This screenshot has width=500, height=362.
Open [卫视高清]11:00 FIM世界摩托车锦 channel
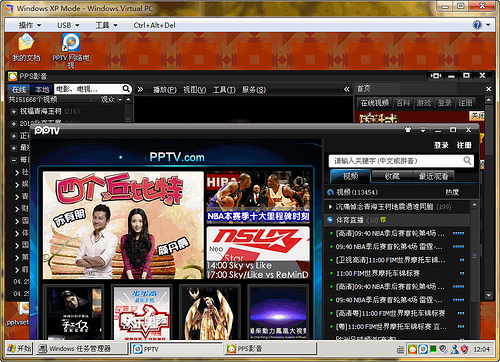click(390, 260)
